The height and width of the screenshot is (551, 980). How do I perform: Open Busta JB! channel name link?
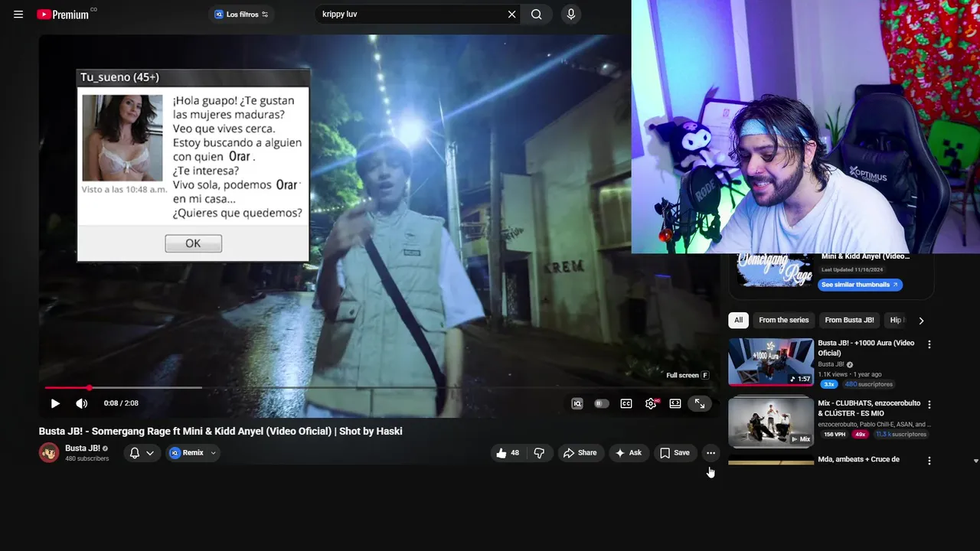point(83,448)
